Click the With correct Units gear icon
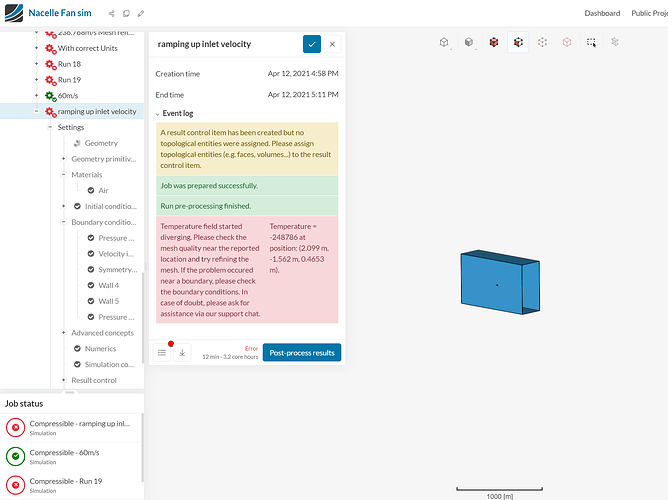Image resolution: width=668 pixels, height=500 pixels. tap(51, 49)
